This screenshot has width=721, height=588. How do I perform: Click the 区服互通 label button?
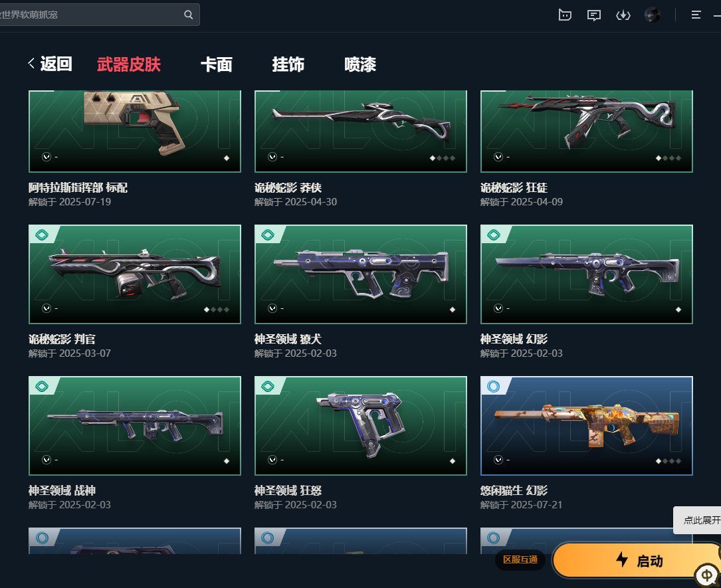click(x=520, y=559)
